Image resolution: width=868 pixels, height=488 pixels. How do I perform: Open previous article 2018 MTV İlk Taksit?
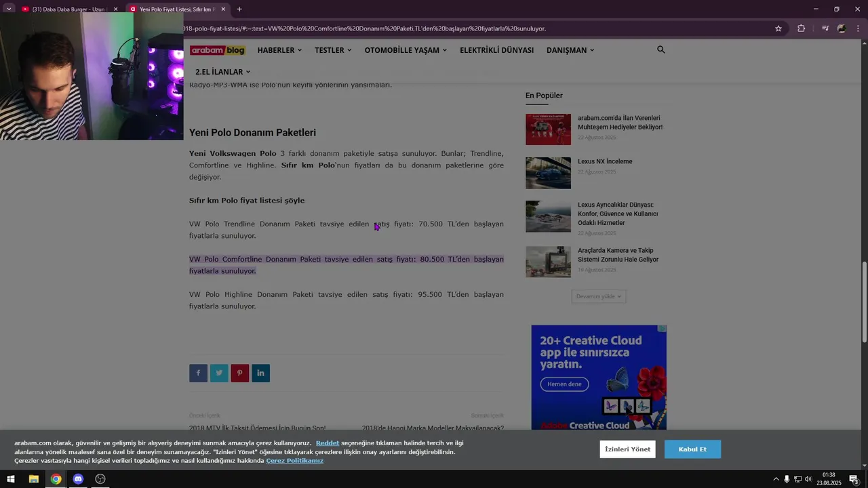[x=257, y=427]
